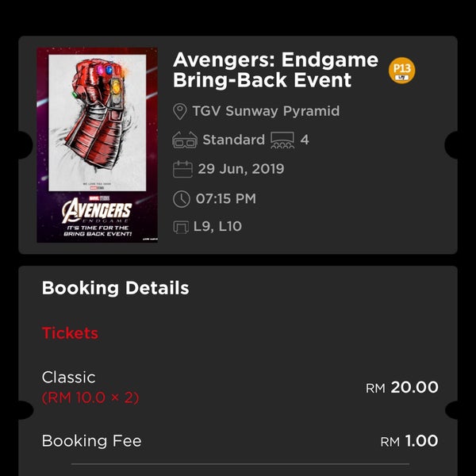This screenshot has width=476, height=476.
Task: Tap the location pin icon
Action: tap(179, 111)
